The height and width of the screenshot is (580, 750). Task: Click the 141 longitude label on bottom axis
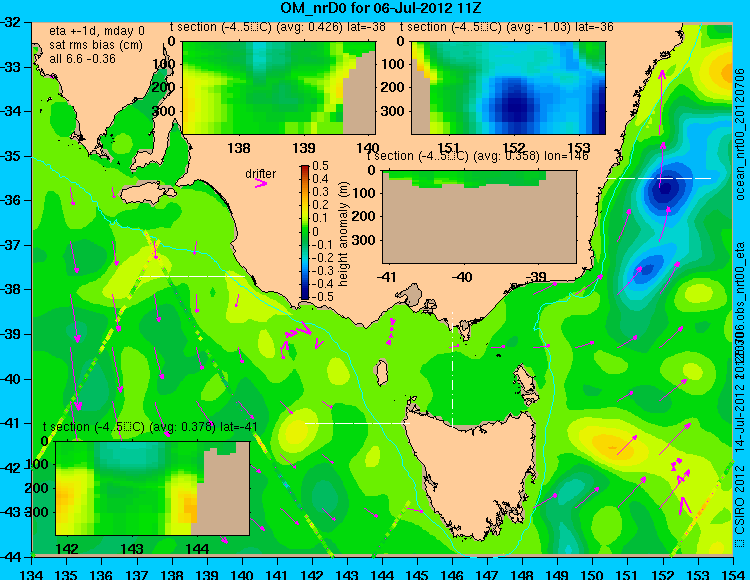click(276, 573)
